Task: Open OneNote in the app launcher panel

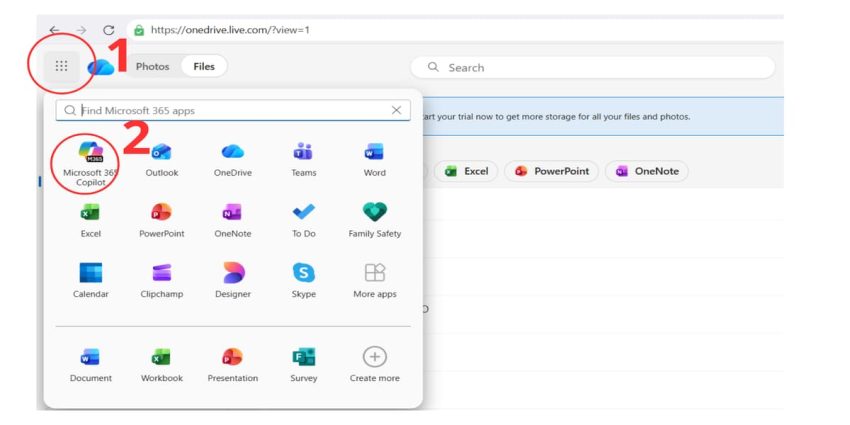Action: coord(233,221)
